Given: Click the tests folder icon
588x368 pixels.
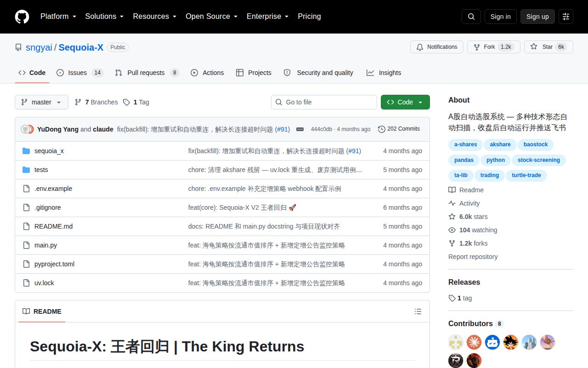Looking at the screenshot, I should point(26,170).
